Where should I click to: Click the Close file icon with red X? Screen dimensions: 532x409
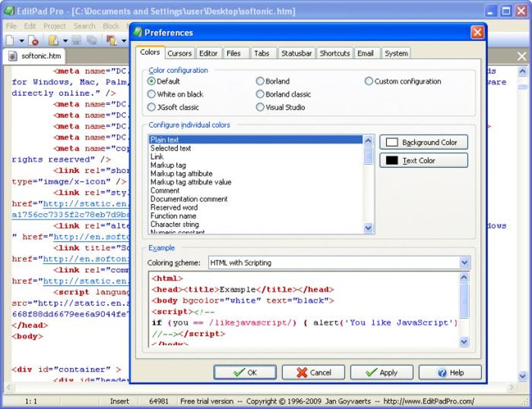pyautogui.click(x=33, y=41)
